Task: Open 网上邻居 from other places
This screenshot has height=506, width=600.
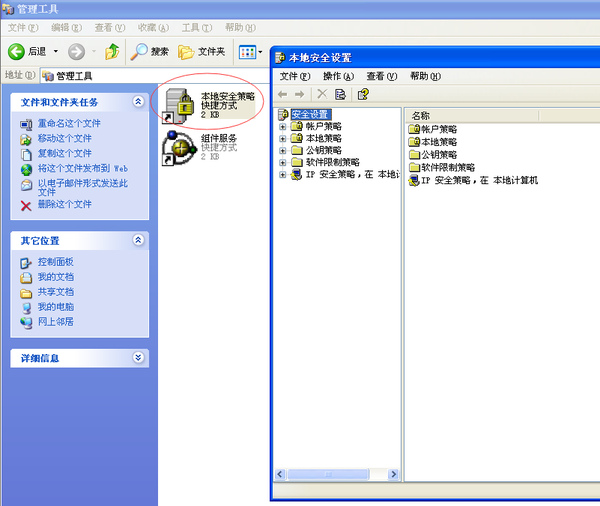Action: pos(55,322)
